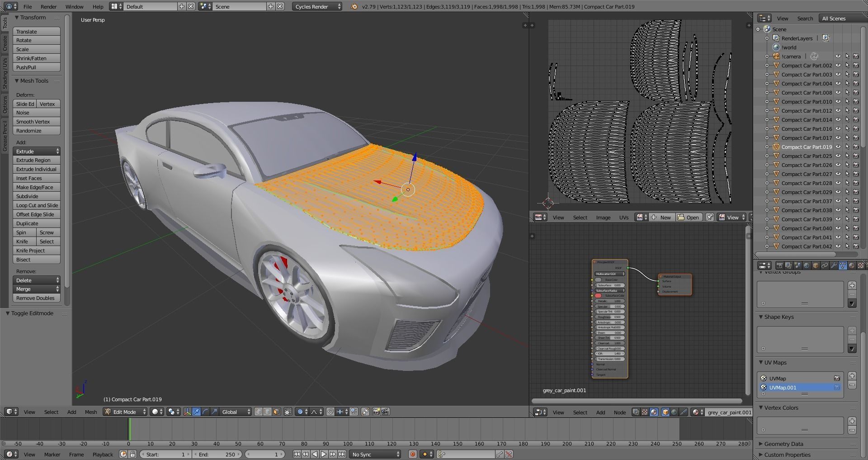The image size is (868, 460).
Task: Jump to the last frame in timeline
Action: coord(342,454)
